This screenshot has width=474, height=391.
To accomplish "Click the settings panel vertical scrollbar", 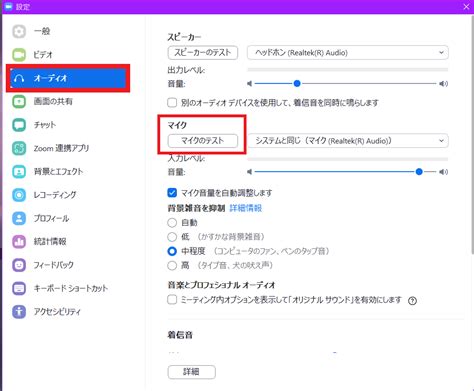I will [472, 135].
